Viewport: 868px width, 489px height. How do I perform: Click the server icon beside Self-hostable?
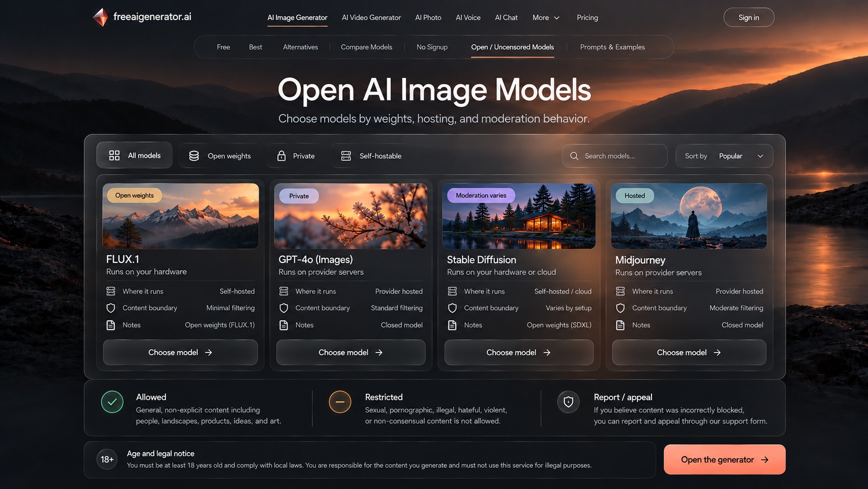[x=346, y=156]
